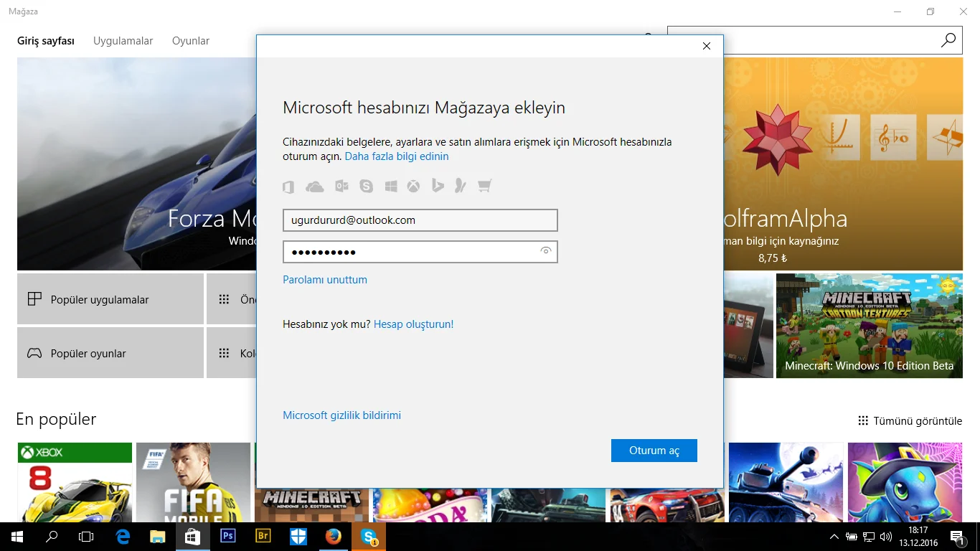Select the OneDrive icon in the dialog
This screenshot has width=980, height=551.
(314, 186)
